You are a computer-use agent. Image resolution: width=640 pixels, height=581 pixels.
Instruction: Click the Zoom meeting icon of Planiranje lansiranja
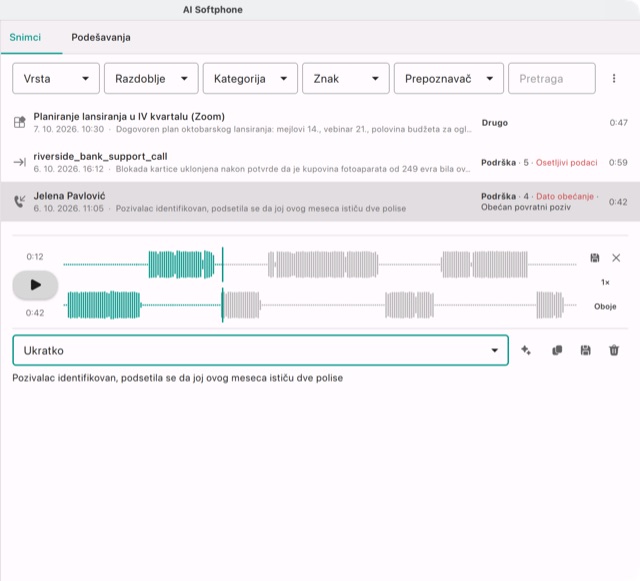tap(20, 122)
